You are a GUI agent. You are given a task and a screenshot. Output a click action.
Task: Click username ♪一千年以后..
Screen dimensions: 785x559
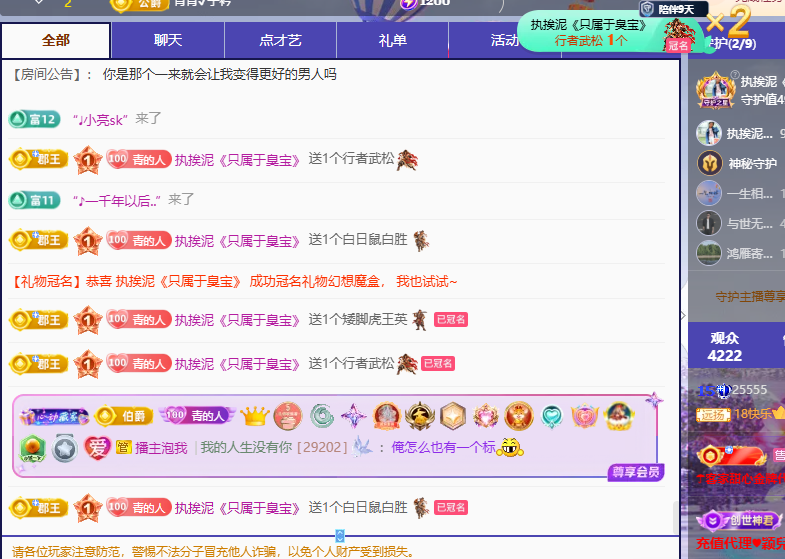117,201
